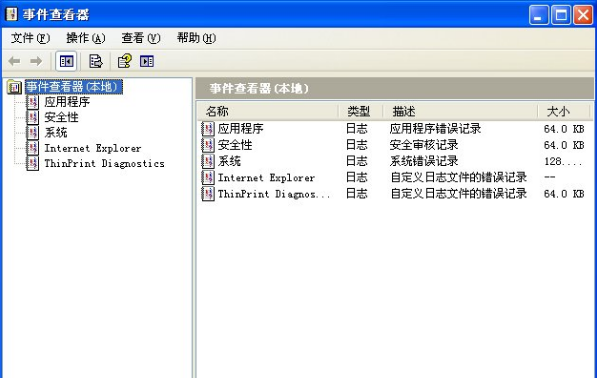Viewport: 597px width, 378px height.
Task: Click the 应用程序 log icon in tree
Action: (x=33, y=102)
